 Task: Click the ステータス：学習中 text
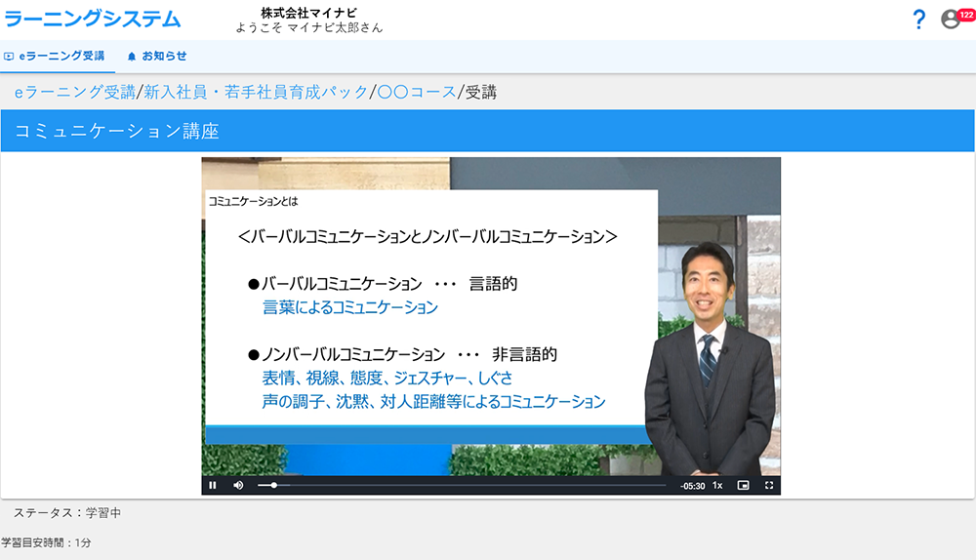(67, 513)
